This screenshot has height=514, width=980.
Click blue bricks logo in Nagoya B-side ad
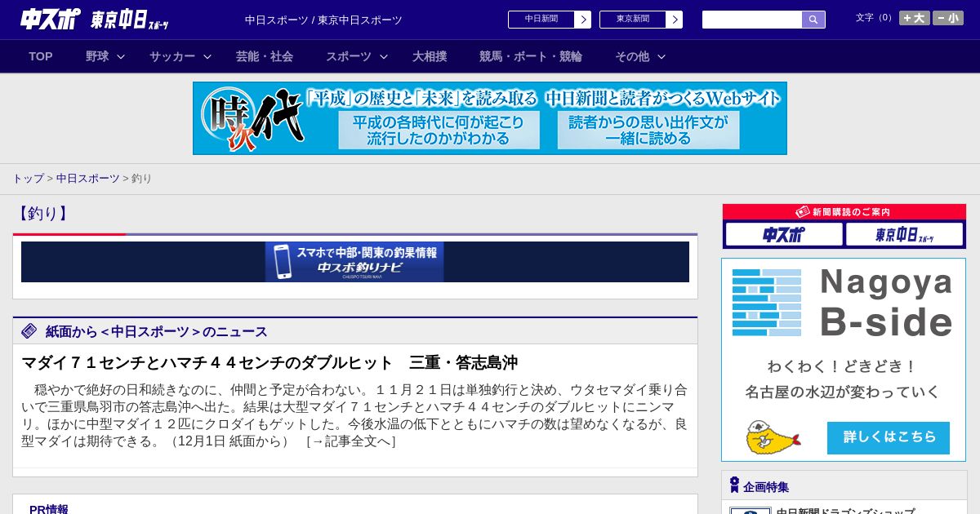pyautogui.click(x=767, y=303)
